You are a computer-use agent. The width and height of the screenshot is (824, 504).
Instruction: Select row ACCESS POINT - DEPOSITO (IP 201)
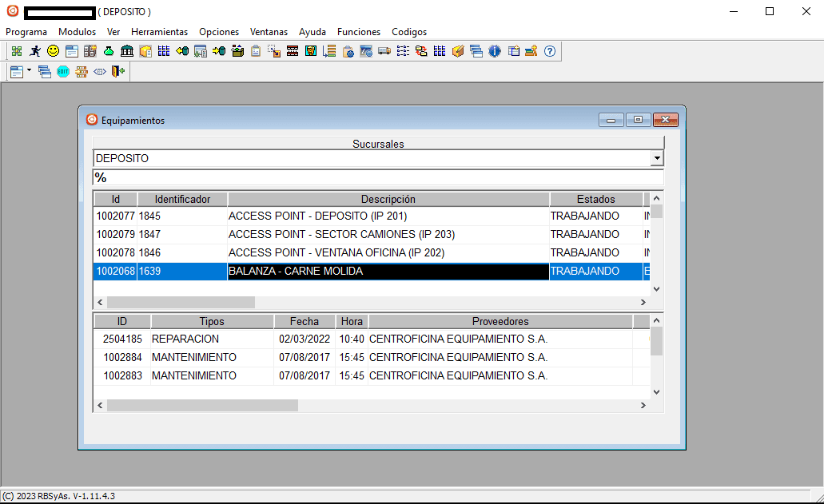(372, 216)
